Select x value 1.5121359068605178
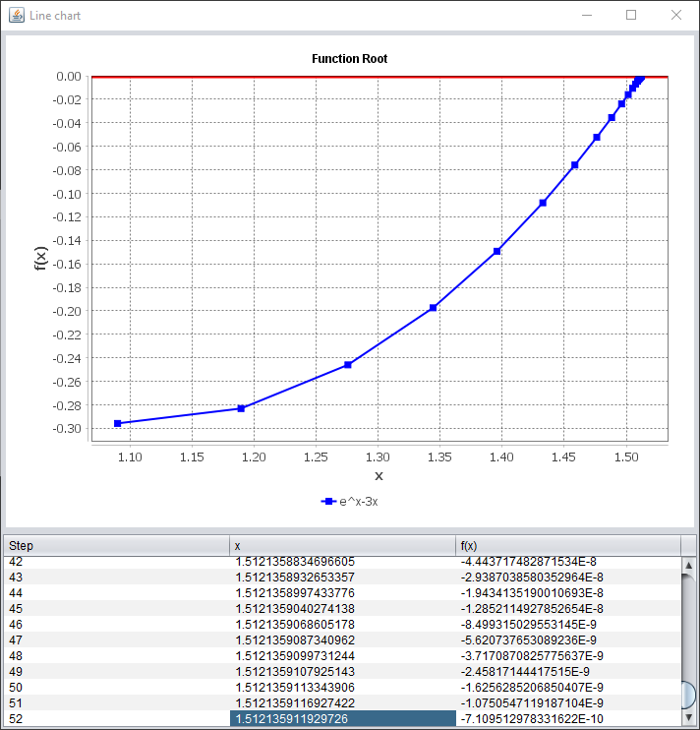 (343, 625)
